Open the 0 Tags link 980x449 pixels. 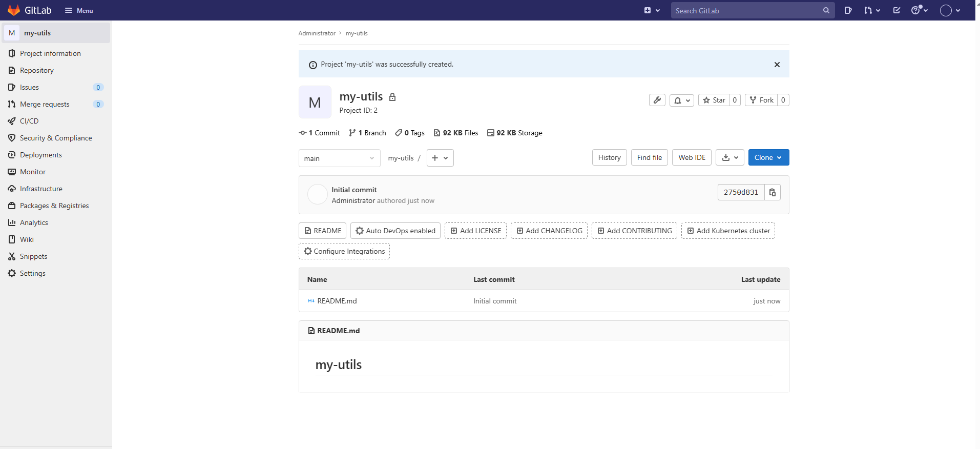(410, 133)
